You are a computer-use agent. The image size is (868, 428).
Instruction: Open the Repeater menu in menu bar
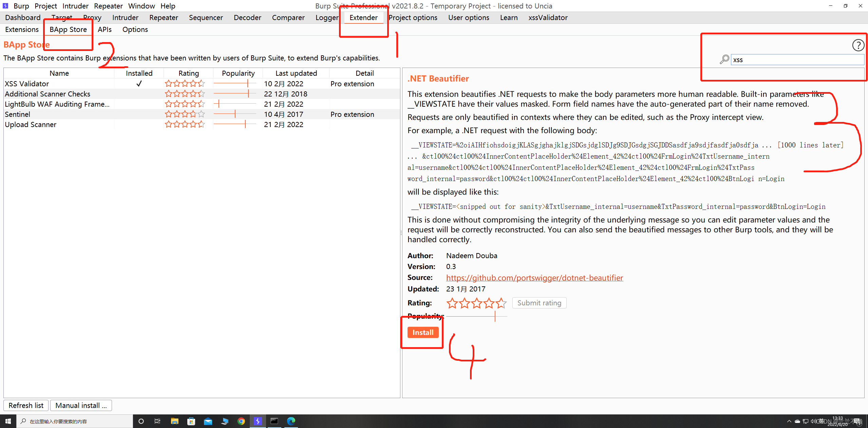[108, 6]
